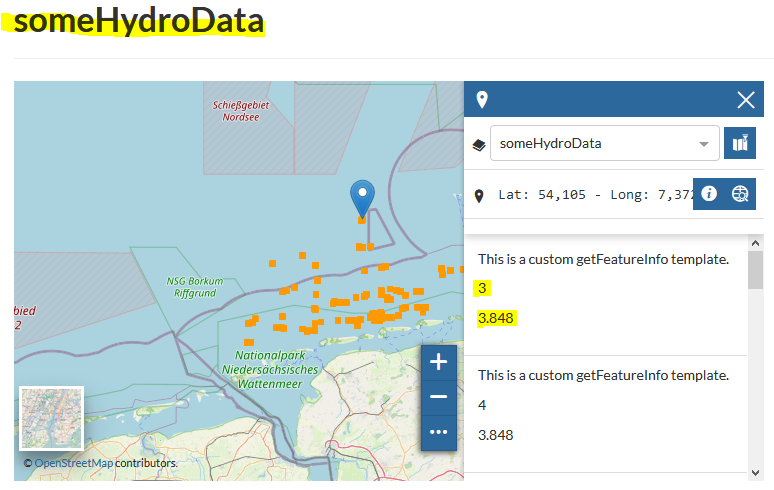Switch the background via map thumbnail
774x490 pixels.
[x=51, y=418]
